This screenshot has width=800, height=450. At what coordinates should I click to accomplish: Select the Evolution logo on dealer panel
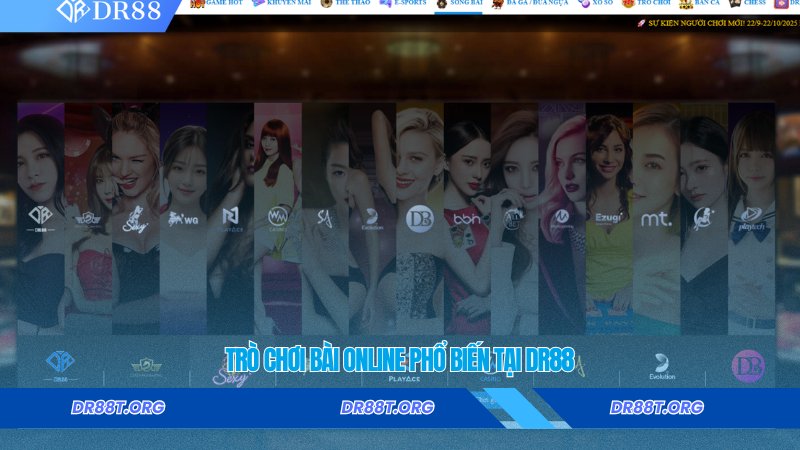tap(372, 219)
